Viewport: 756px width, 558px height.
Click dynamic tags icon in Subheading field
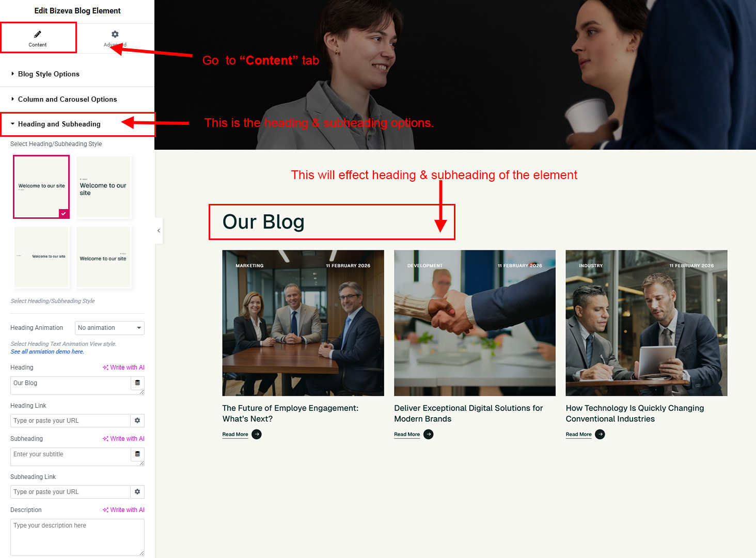137,454
